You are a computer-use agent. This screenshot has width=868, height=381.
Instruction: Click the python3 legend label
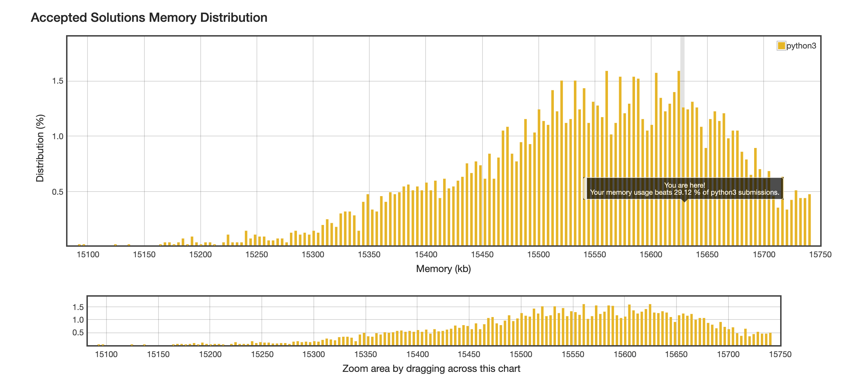[x=801, y=46]
